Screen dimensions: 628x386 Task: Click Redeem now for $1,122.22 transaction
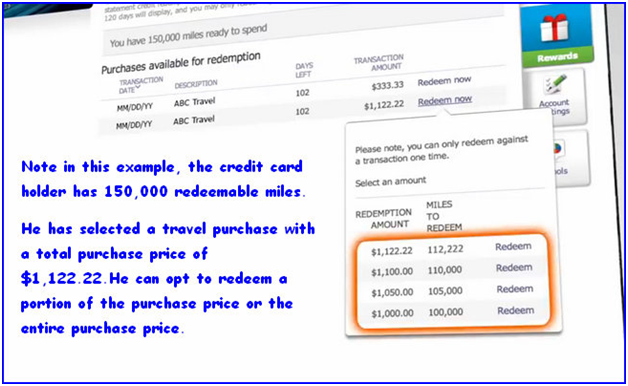click(445, 101)
